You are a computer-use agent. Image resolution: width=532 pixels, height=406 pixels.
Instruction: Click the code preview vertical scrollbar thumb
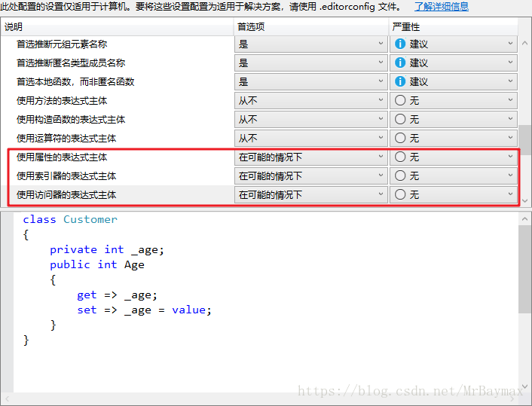click(525, 269)
